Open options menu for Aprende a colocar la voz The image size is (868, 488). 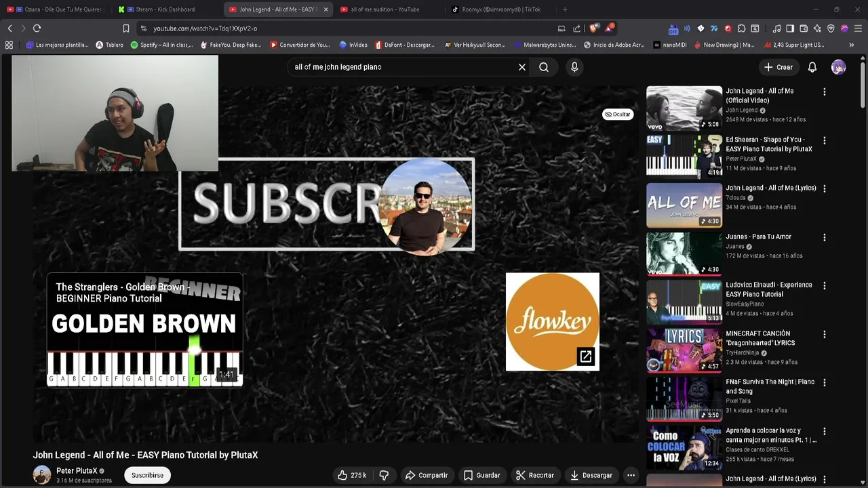pyautogui.click(x=825, y=431)
